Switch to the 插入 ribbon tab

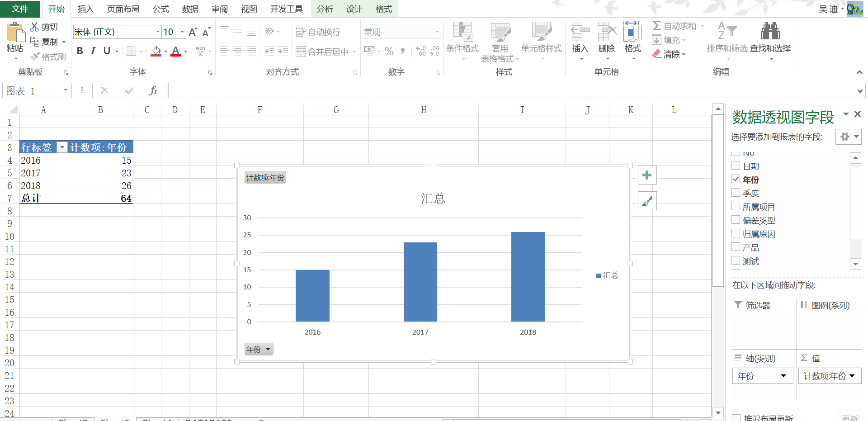click(x=85, y=9)
